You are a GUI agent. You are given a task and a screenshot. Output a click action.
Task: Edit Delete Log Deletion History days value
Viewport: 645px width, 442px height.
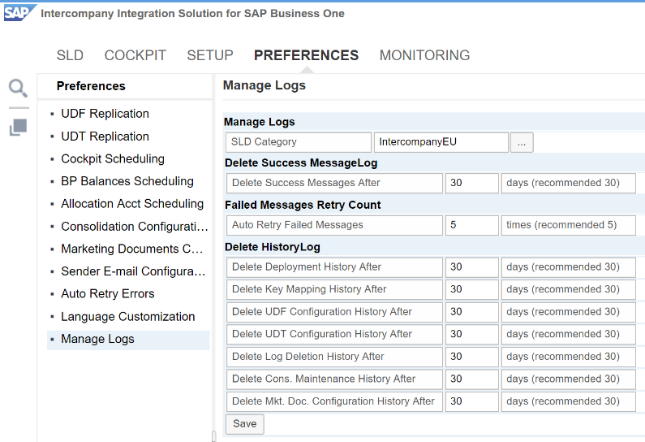pos(471,357)
